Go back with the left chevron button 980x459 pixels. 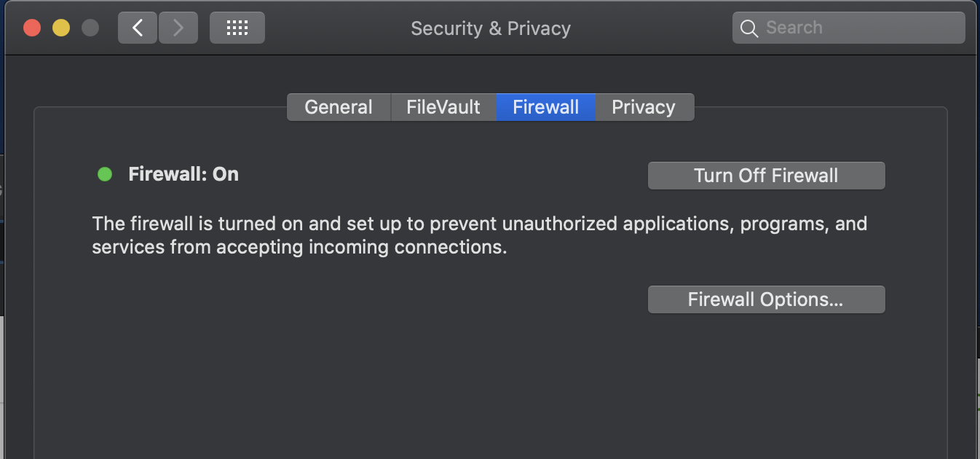[x=138, y=28]
